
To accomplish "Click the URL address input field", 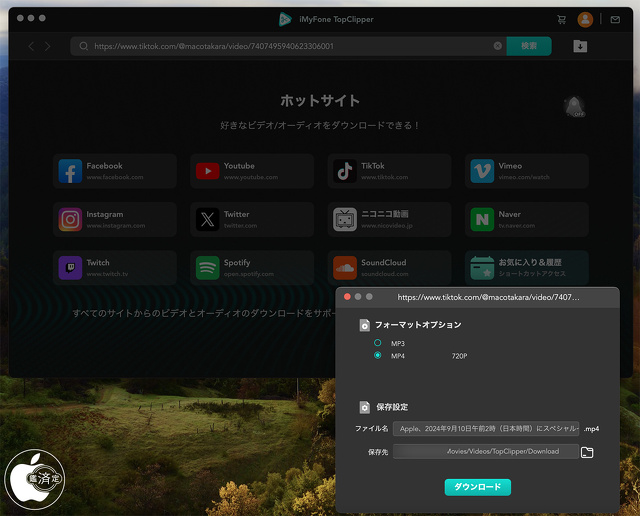I will pyautogui.click(x=288, y=46).
